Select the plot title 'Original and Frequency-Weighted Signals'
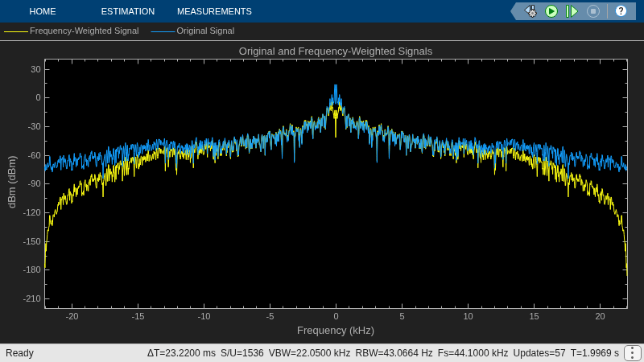644x362 pixels. pyautogui.click(x=336, y=51)
